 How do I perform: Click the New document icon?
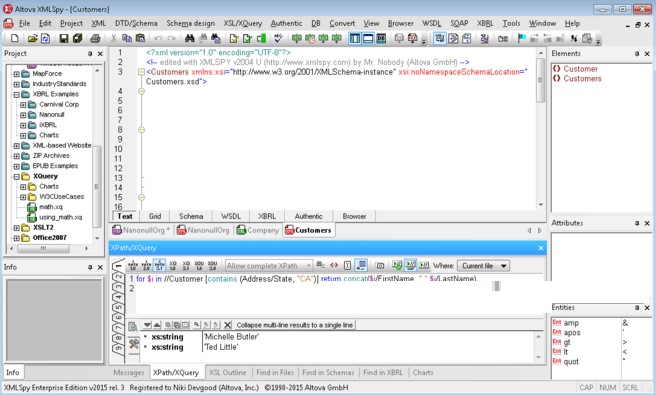pyautogui.click(x=15, y=38)
